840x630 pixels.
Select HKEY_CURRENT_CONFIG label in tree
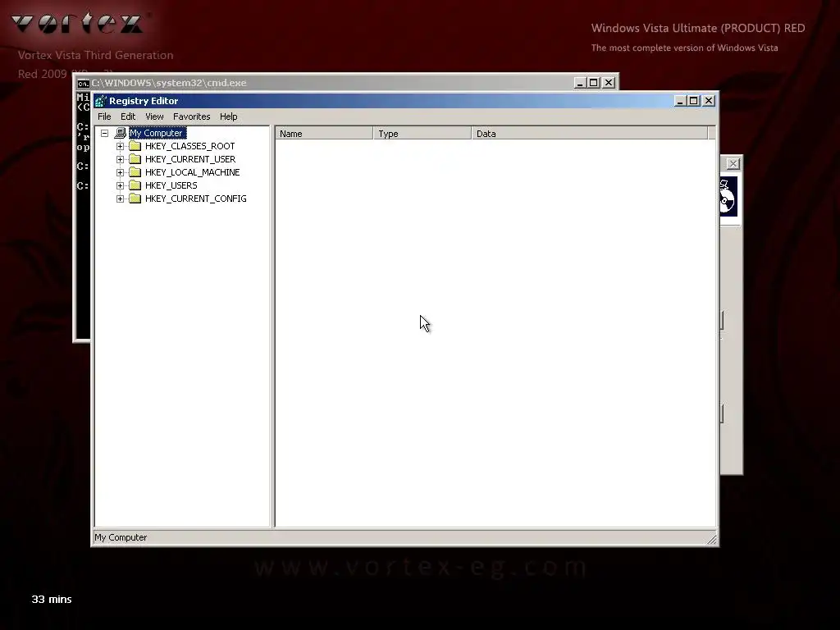pos(195,199)
